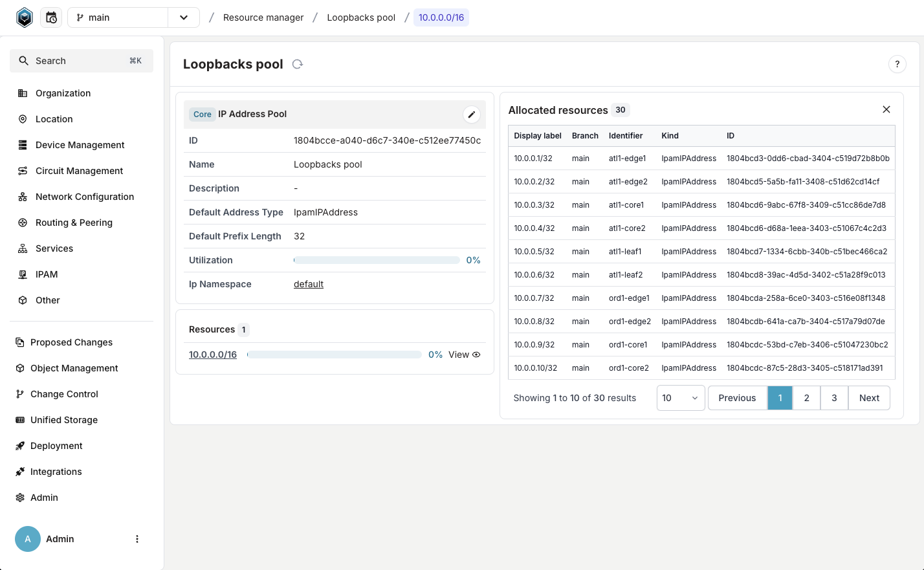Click the pencil edit icon

472,115
